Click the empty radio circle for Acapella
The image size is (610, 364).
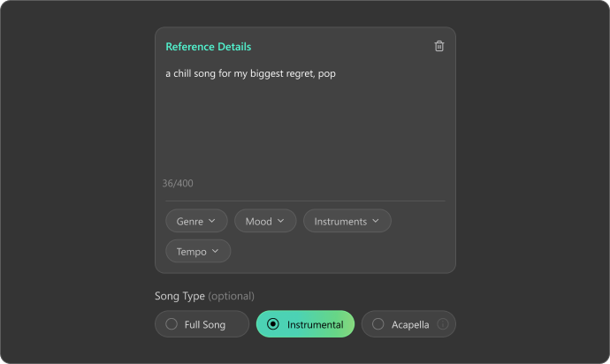click(x=377, y=324)
